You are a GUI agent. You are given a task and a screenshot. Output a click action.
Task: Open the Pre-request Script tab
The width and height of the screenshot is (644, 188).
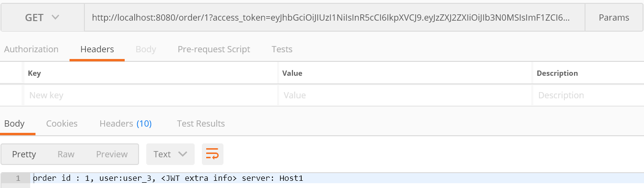214,49
